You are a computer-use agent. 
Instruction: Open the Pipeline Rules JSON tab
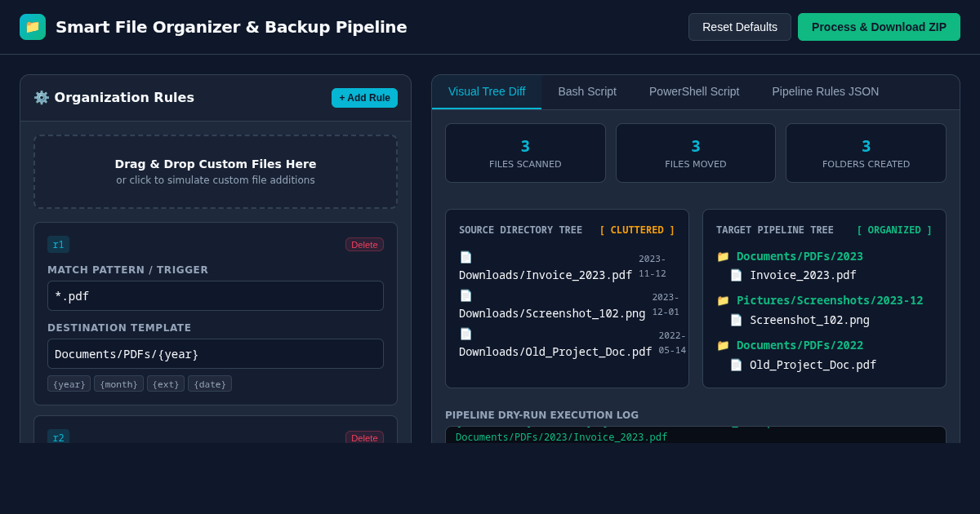click(x=826, y=91)
